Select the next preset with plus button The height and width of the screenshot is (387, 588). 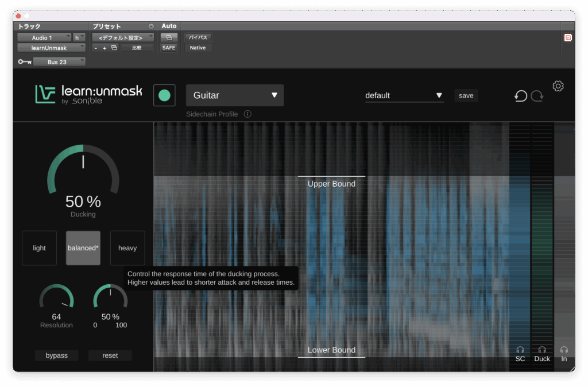pyautogui.click(x=105, y=48)
